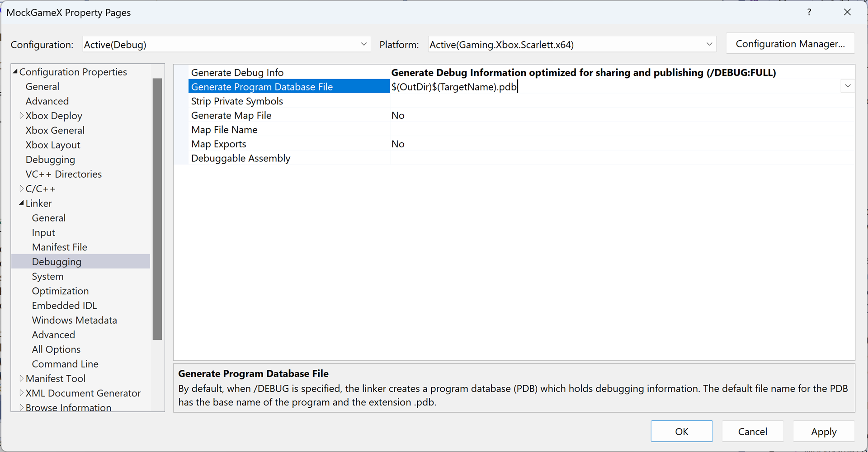Open the Manifest File page
This screenshot has height=452, width=868.
coord(60,247)
